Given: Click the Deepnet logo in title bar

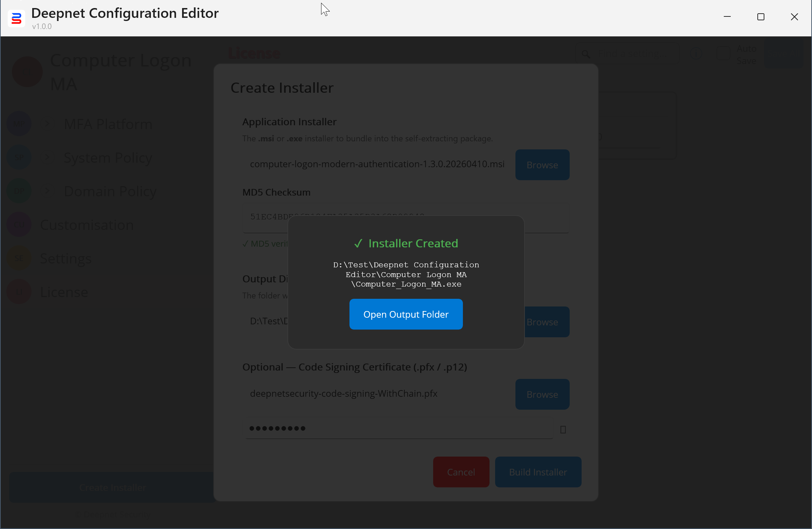Looking at the screenshot, I should pos(16,18).
